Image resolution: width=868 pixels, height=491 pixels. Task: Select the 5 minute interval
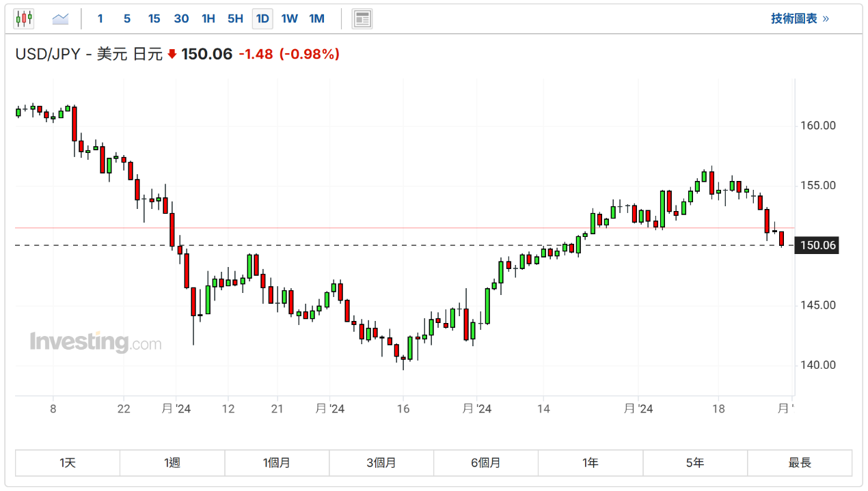[x=127, y=18]
